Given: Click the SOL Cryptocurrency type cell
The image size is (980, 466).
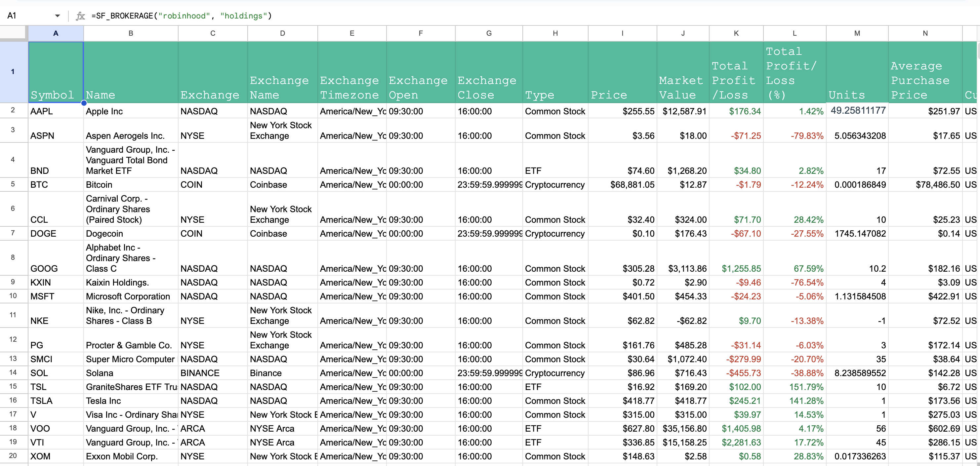Looking at the screenshot, I should [x=555, y=373].
